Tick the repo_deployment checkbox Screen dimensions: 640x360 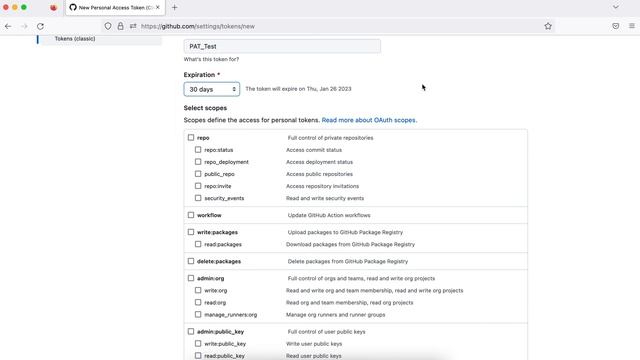click(x=198, y=162)
